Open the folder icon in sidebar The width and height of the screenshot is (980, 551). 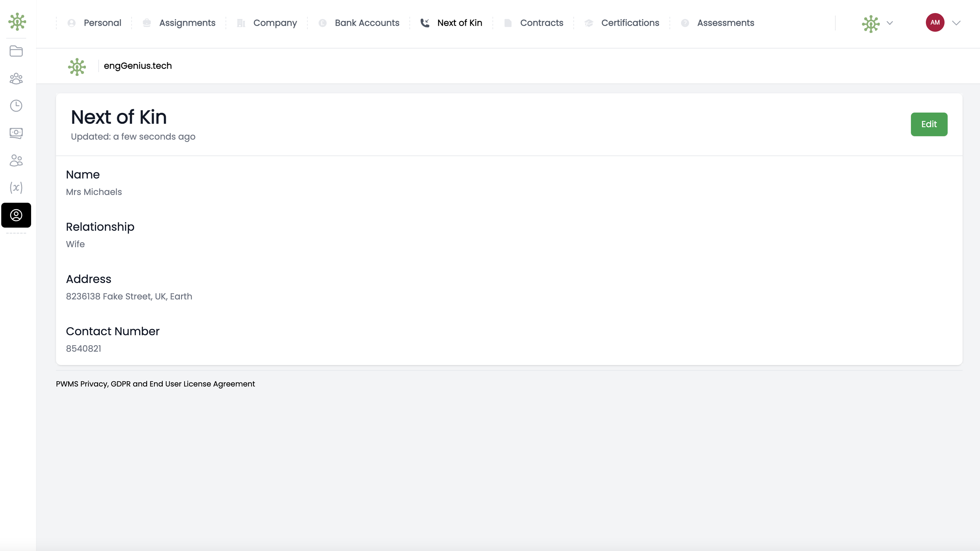tap(16, 51)
